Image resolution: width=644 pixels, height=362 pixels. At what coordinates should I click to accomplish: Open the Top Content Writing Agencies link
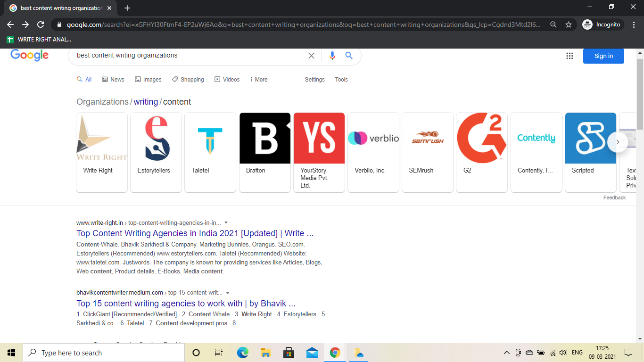tap(195, 233)
